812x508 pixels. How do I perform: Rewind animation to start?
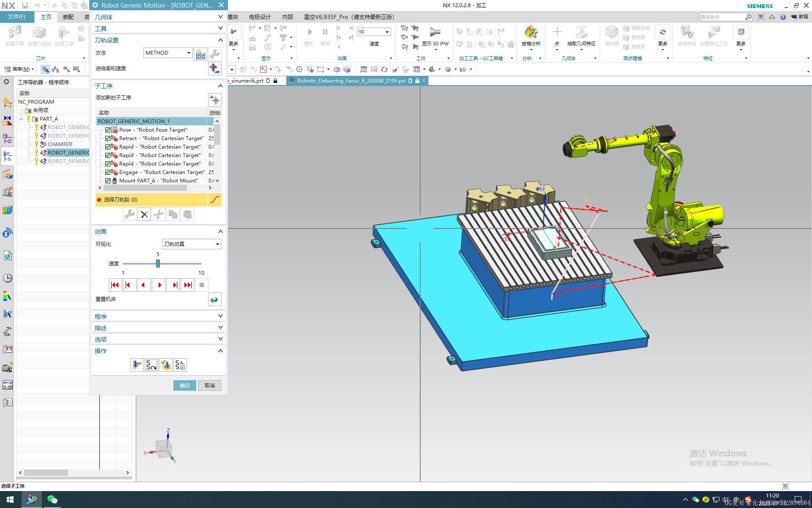pyautogui.click(x=115, y=285)
